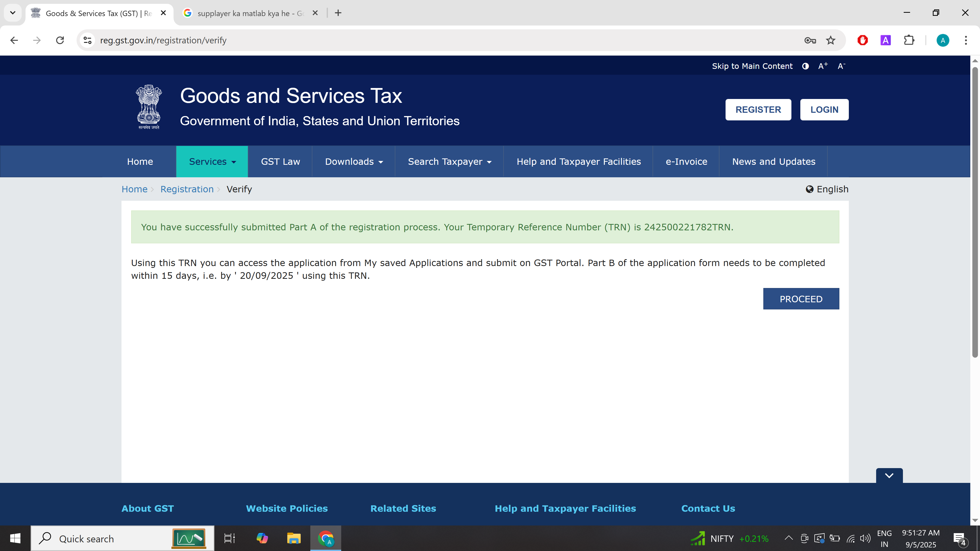Reload the page with refresh icon
This screenshot has width=980, height=551.
point(60,40)
